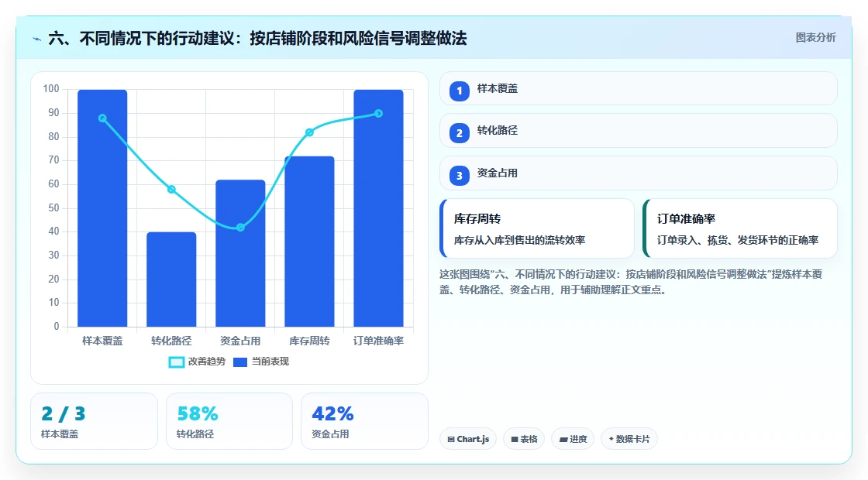
Task: Click the 表格 tag chip
Action: click(x=524, y=438)
